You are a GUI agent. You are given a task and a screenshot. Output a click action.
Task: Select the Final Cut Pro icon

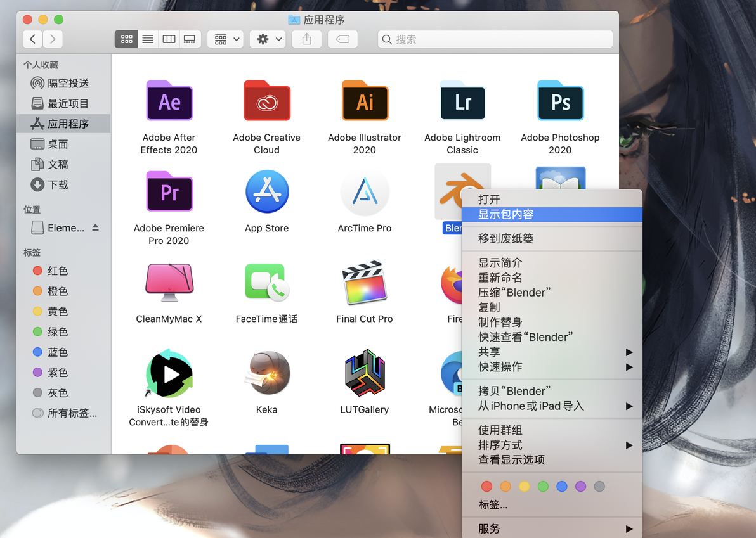pyautogui.click(x=365, y=282)
